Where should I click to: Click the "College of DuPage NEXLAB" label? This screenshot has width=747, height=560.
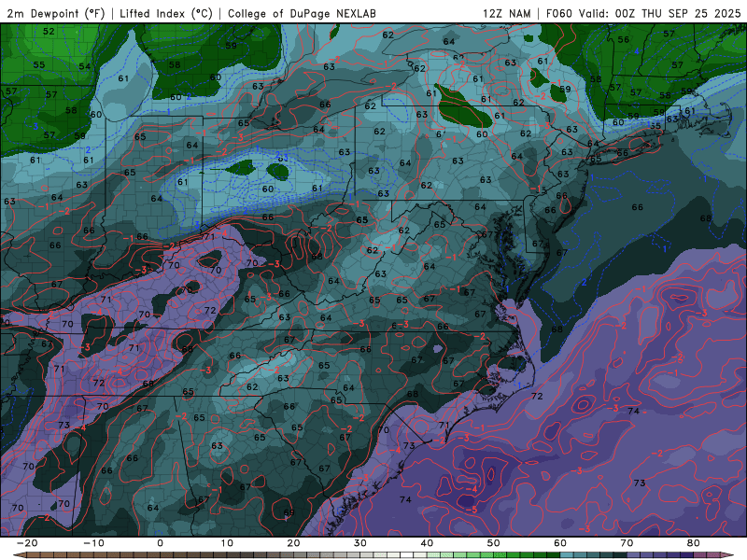(x=302, y=13)
